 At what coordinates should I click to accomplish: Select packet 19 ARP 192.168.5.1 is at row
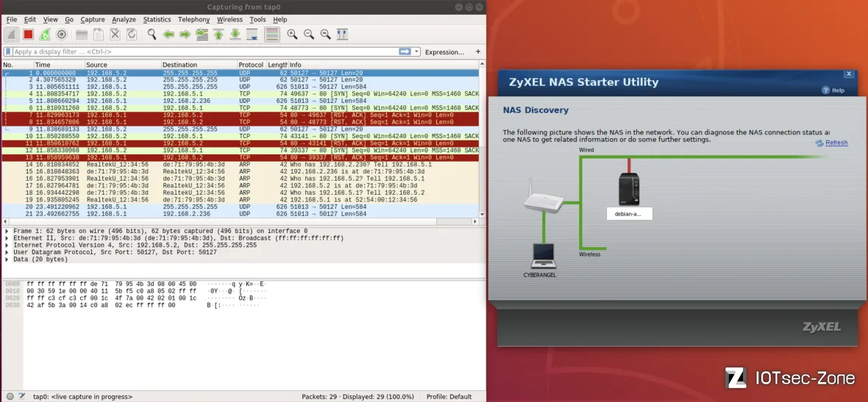tap(241, 200)
